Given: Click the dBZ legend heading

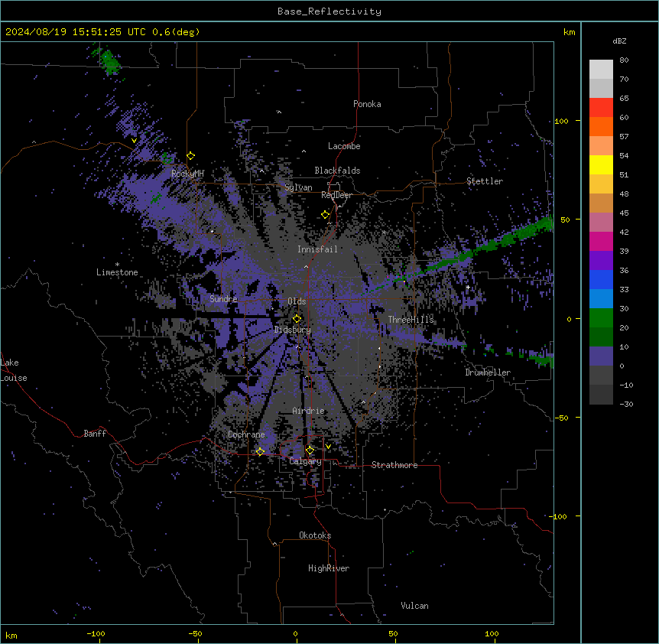Looking at the screenshot, I should 619,41.
